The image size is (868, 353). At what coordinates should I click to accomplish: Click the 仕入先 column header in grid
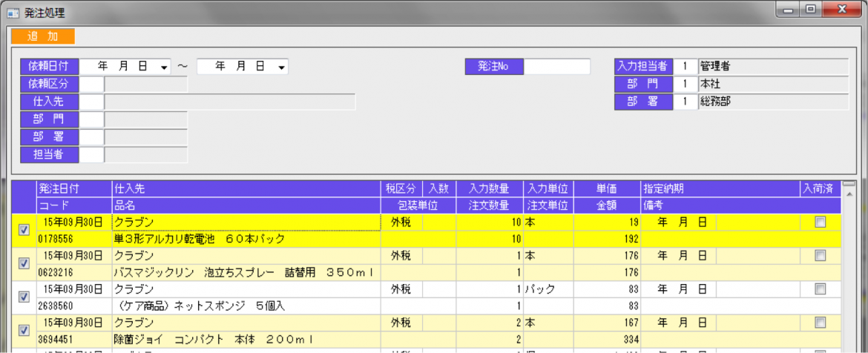246,188
